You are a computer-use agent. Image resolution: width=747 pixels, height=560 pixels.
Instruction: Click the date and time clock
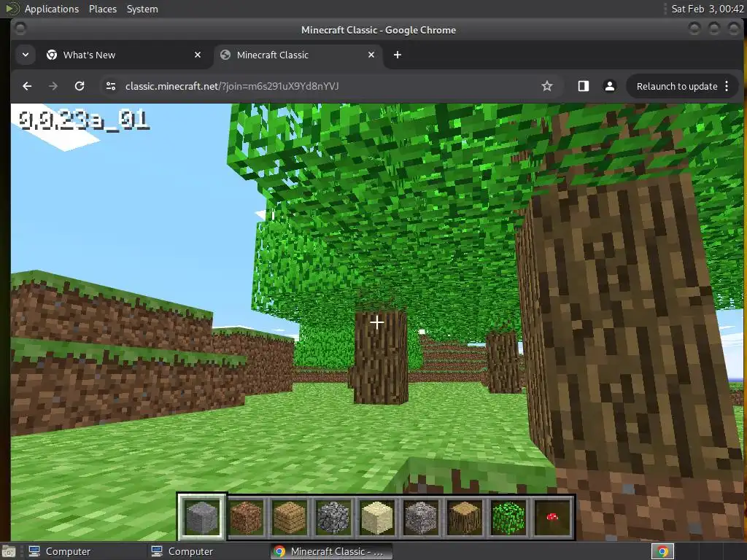(708, 9)
